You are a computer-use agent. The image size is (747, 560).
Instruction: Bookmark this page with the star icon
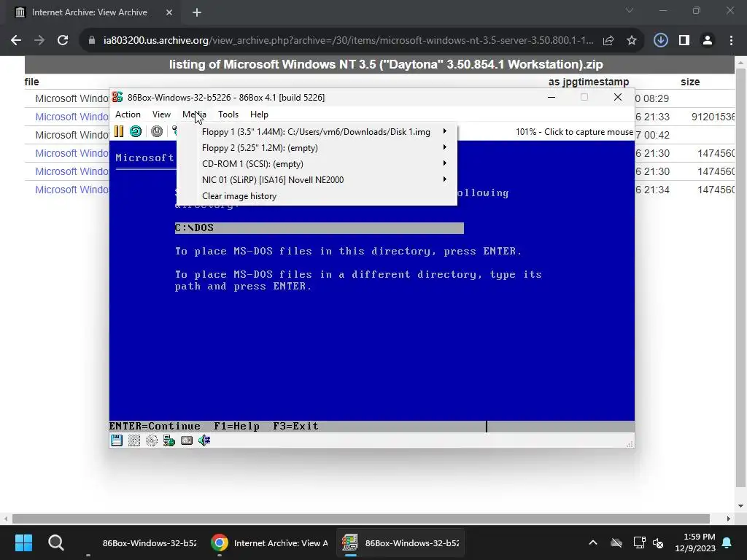tap(632, 41)
